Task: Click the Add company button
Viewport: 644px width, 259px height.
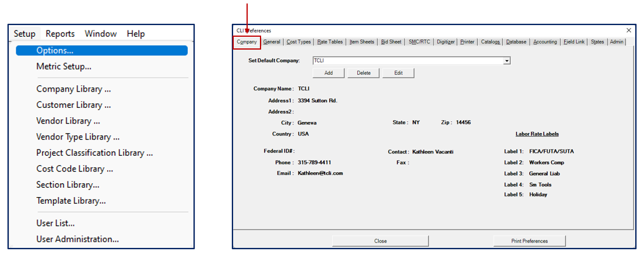Action: (x=329, y=73)
